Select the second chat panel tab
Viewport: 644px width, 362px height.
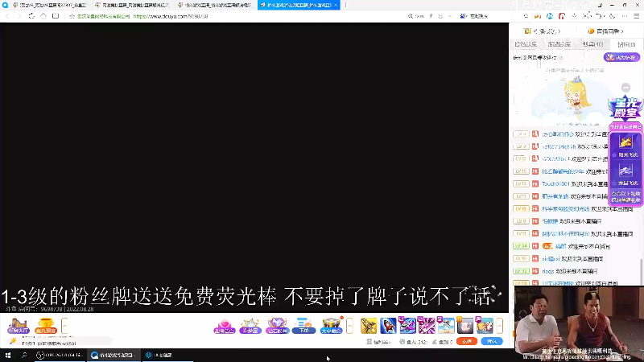click(559, 44)
